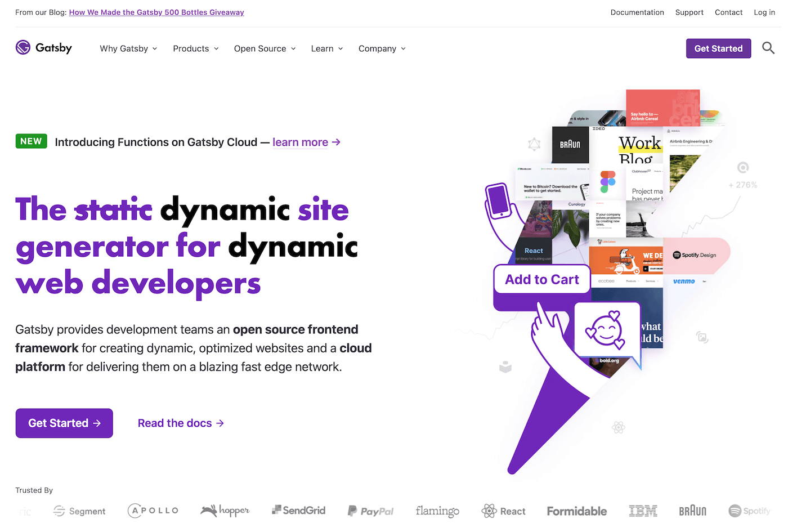Expand the Learn menu
Viewport: 788px width, 532px height.
[326, 49]
